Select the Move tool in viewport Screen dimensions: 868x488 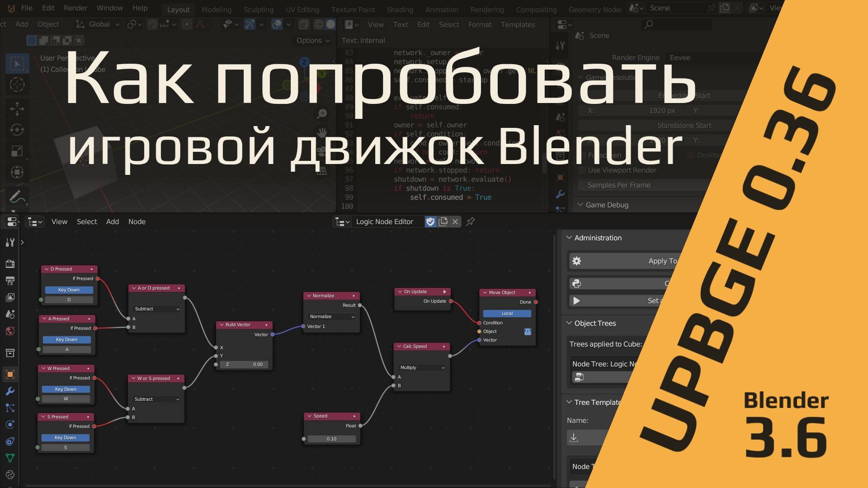[17, 108]
